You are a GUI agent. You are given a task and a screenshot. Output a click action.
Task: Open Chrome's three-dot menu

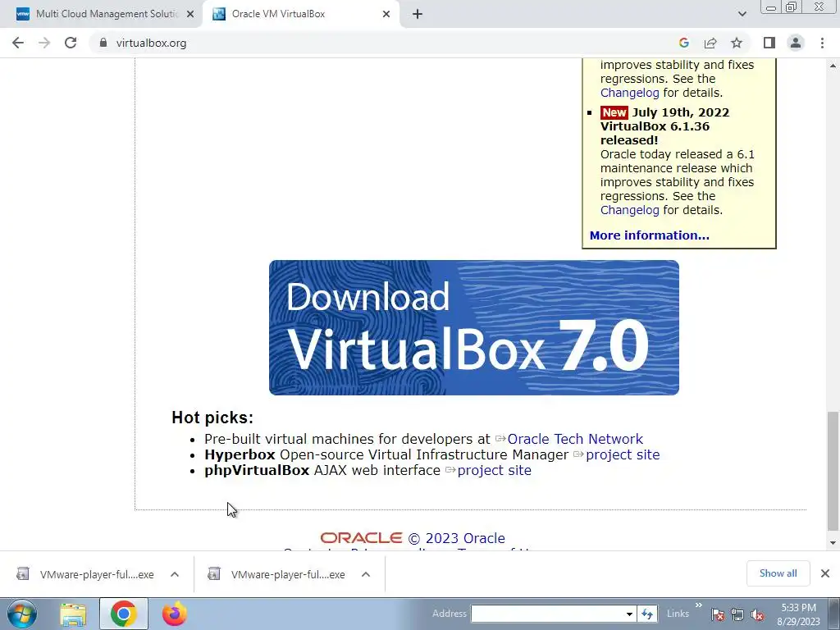822,43
